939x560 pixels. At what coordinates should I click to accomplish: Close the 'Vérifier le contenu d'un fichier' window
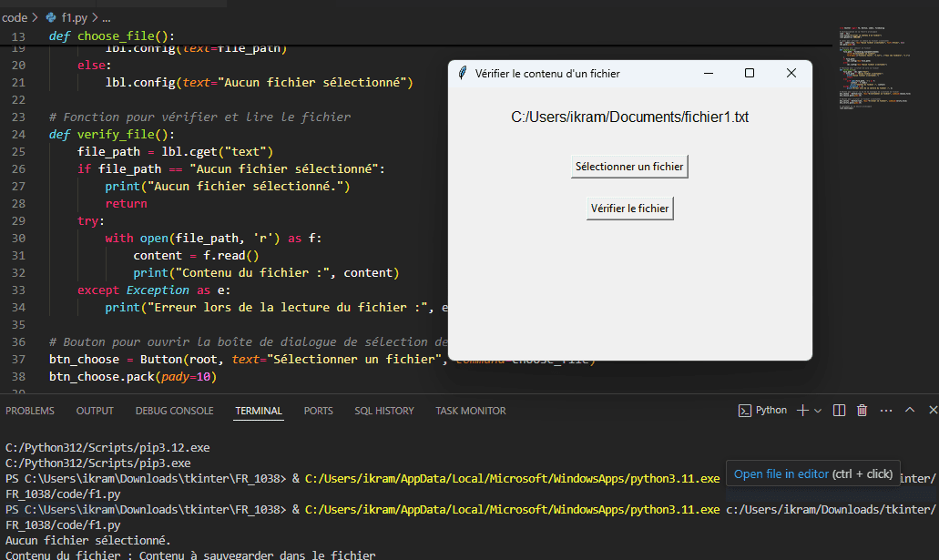(791, 73)
